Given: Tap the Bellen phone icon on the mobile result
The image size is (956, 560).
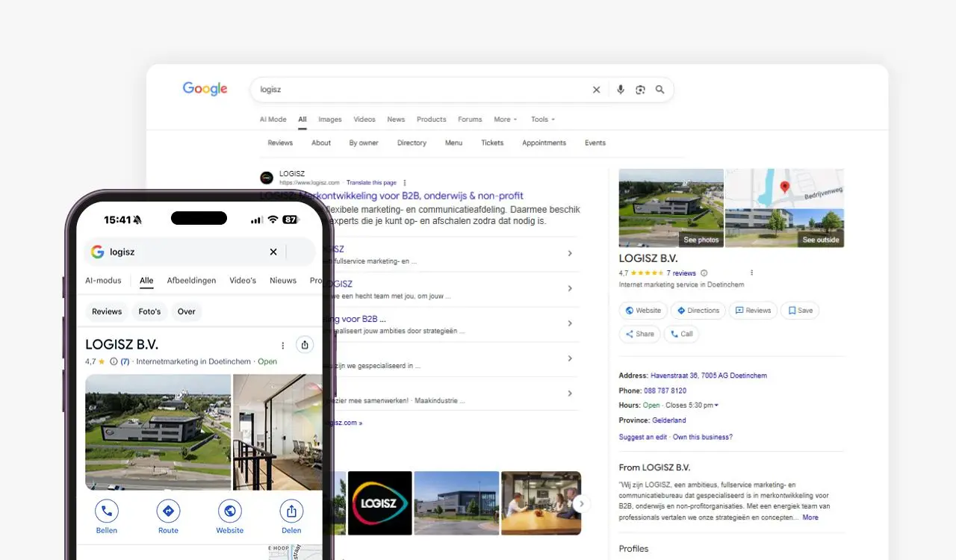Looking at the screenshot, I should (x=106, y=510).
